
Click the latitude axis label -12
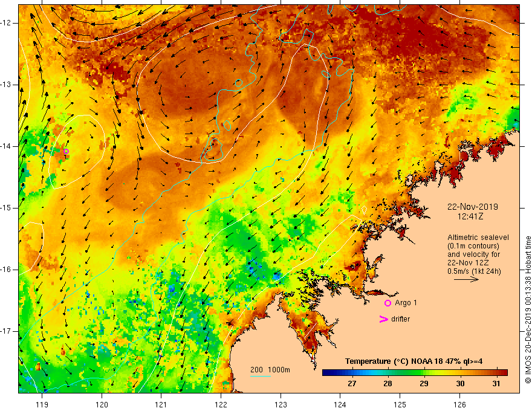[6, 23]
